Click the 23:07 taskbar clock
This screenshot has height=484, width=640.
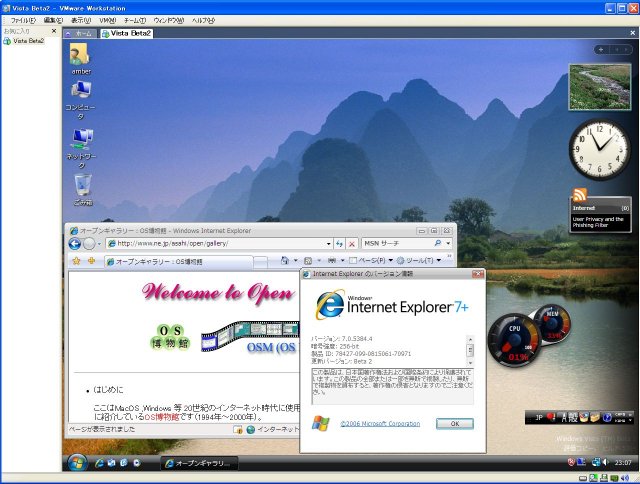pos(623,462)
